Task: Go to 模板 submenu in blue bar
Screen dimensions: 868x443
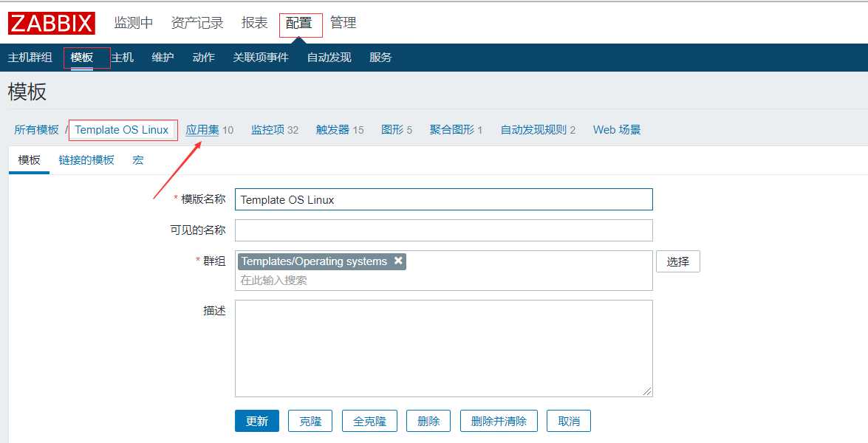Action: [82, 58]
